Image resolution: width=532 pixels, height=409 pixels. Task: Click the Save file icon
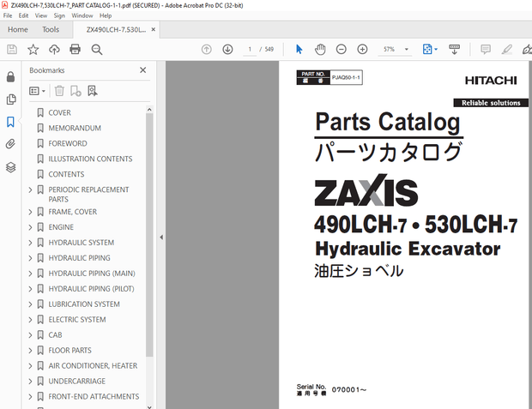(12, 50)
